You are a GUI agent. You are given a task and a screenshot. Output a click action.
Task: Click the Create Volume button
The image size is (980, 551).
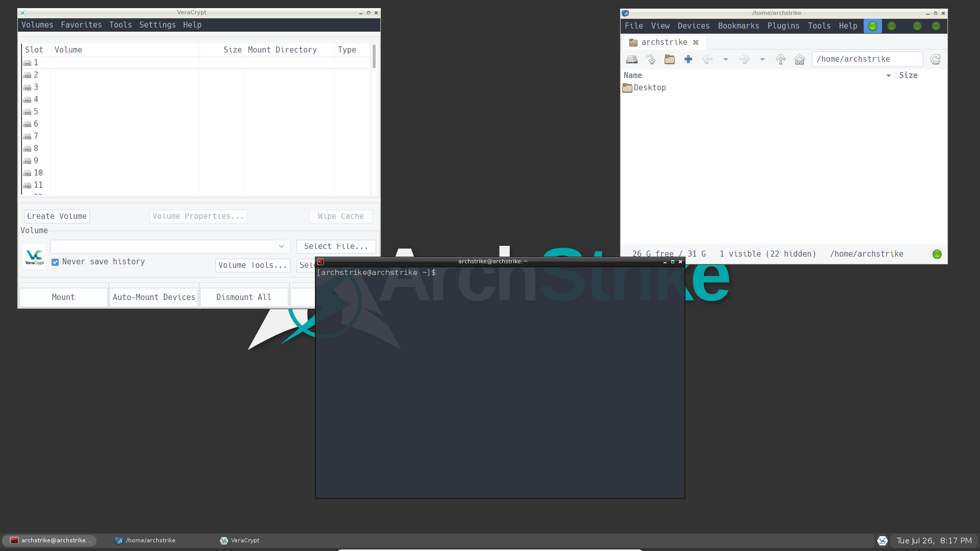(x=57, y=216)
